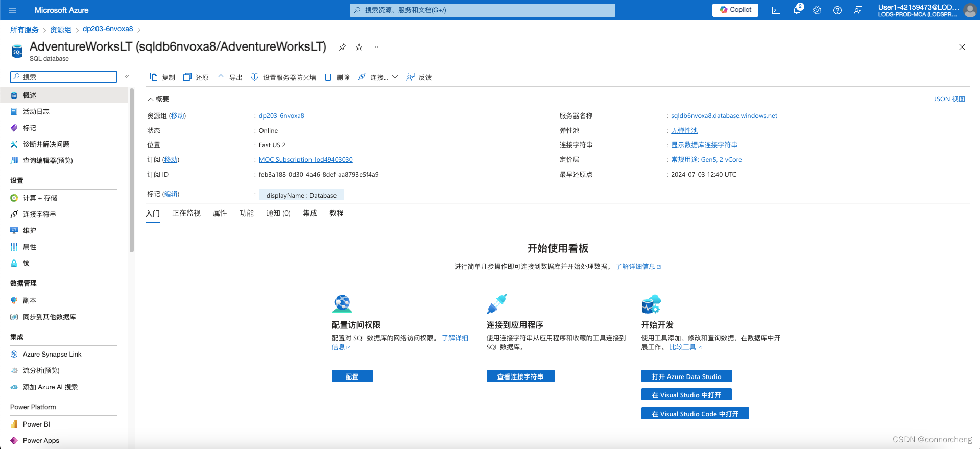Open the notifications bell
Image resolution: width=980 pixels, height=449 pixels.
797,10
